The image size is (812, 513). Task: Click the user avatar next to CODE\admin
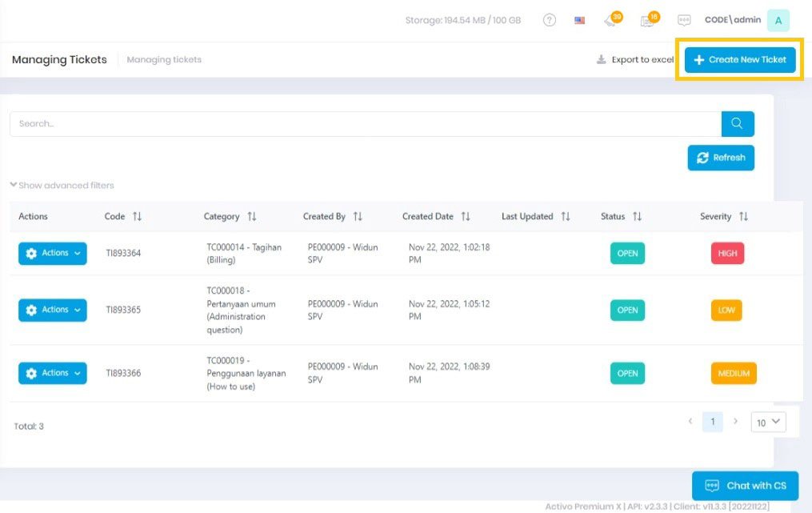point(777,19)
